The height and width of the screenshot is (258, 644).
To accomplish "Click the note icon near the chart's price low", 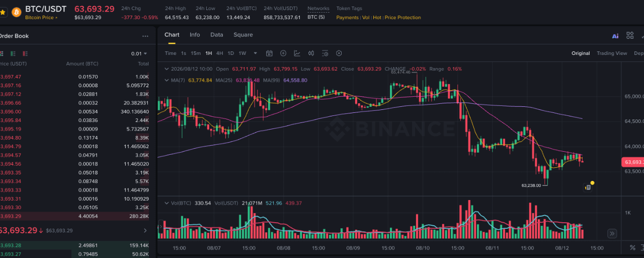I will tap(588, 187).
